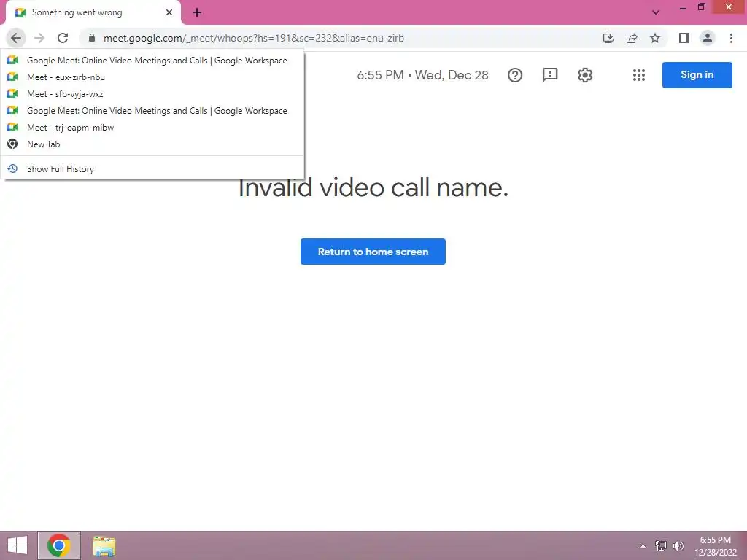This screenshot has width=747, height=560.
Task: Click the network icon in system tray
Action: (x=661, y=545)
